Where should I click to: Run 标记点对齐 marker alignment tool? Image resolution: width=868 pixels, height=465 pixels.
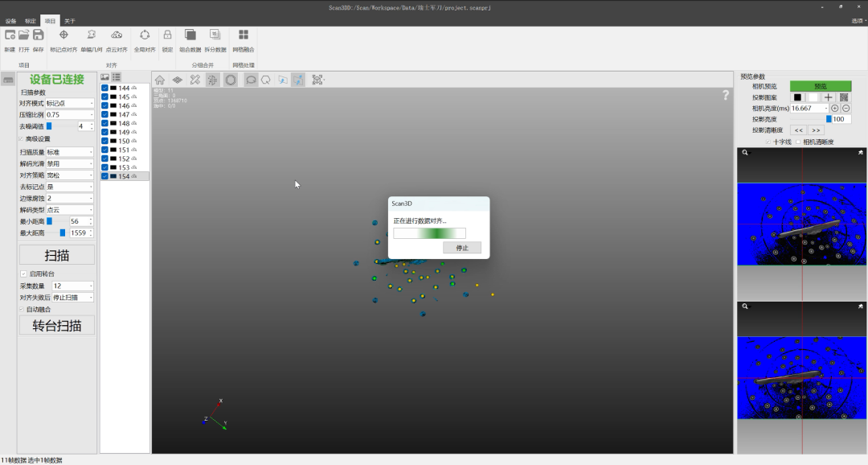pos(63,35)
